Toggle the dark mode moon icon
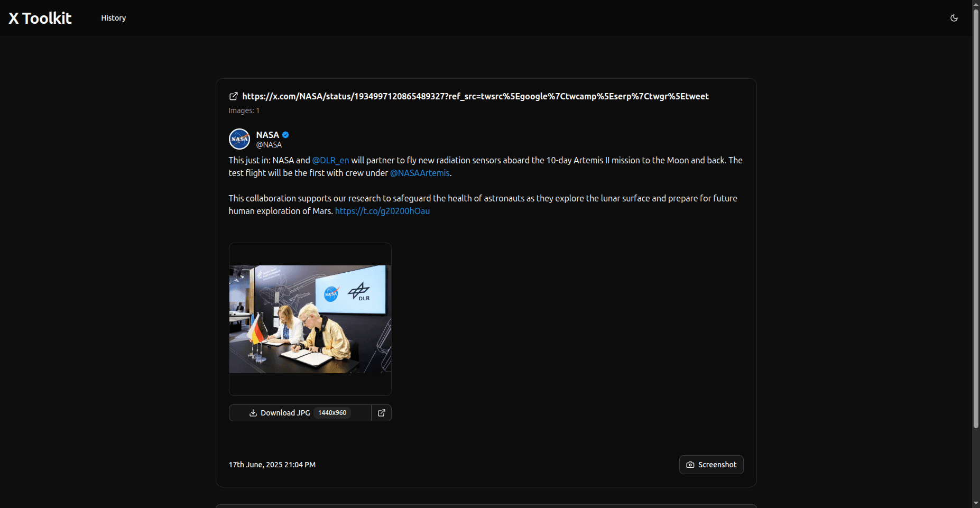This screenshot has width=980, height=508. (x=954, y=18)
